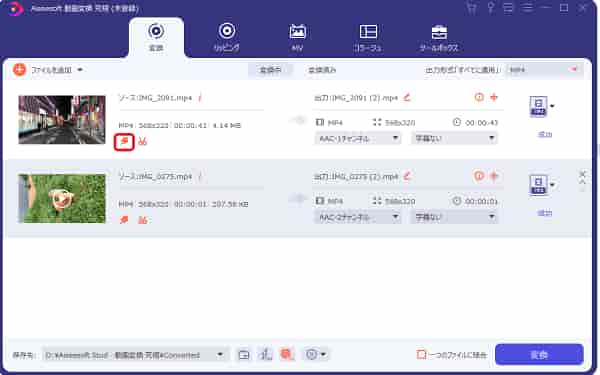Click source info icon beside IMG_2091.mp4
The image size is (600, 375).
[x=200, y=98]
